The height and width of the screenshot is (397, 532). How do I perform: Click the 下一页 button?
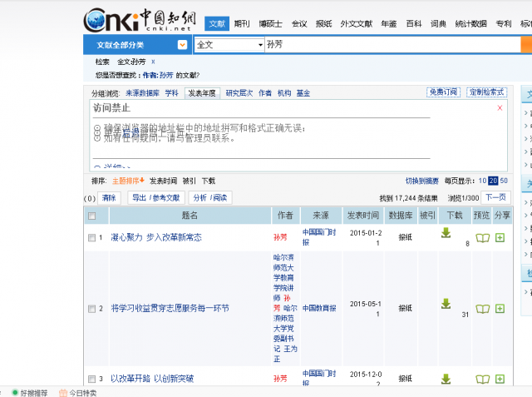coord(495,198)
